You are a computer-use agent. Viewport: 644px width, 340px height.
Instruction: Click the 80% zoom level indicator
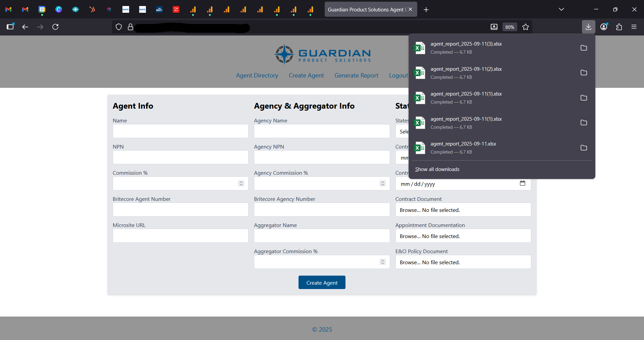[x=509, y=27]
